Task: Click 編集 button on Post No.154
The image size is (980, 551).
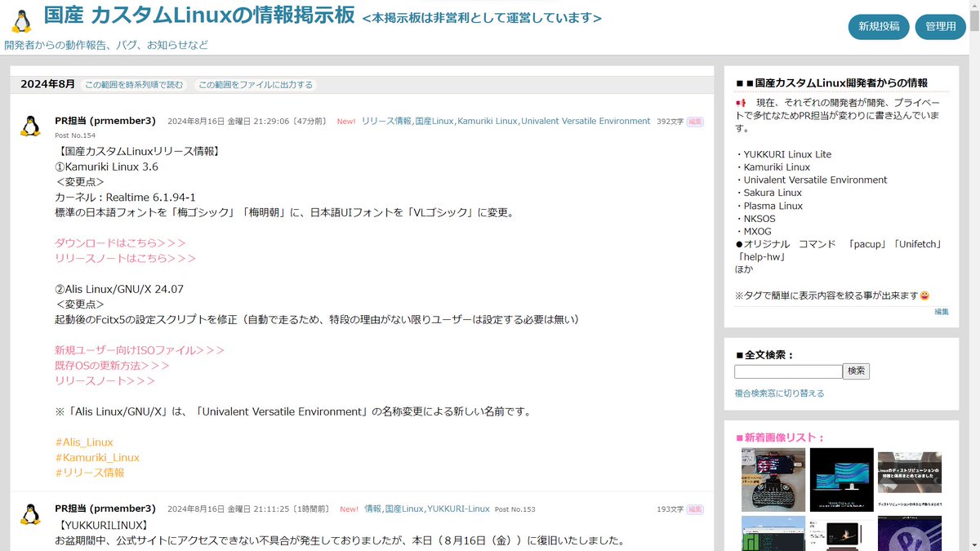Action: pos(694,122)
